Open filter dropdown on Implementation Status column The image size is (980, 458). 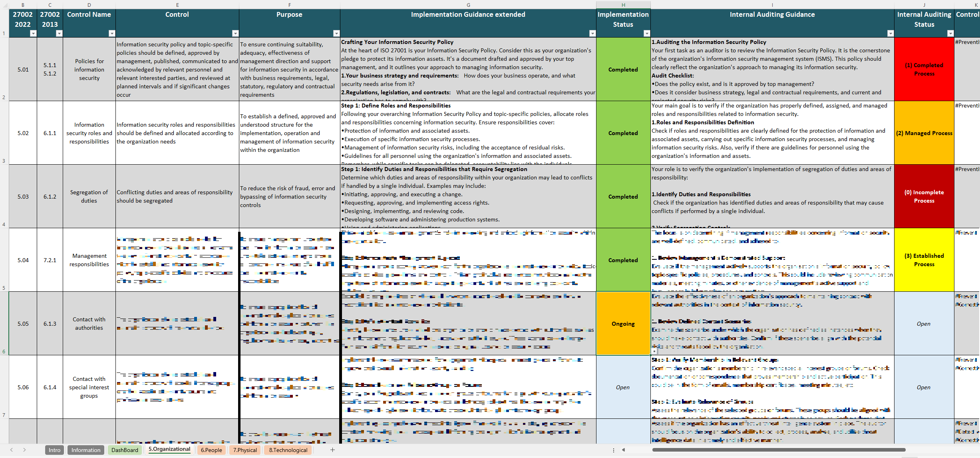click(644, 33)
